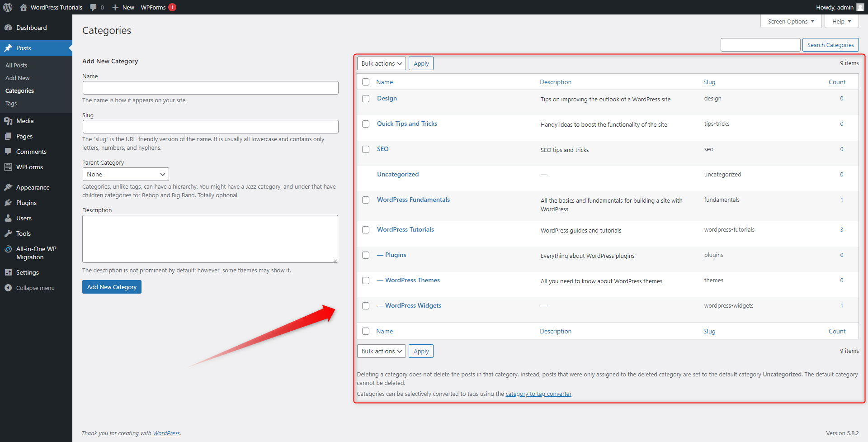Image resolution: width=868 pixels, height=442 pixels.
Task: Click count 1 for WordPress Widgets
Action: (842, 306)
